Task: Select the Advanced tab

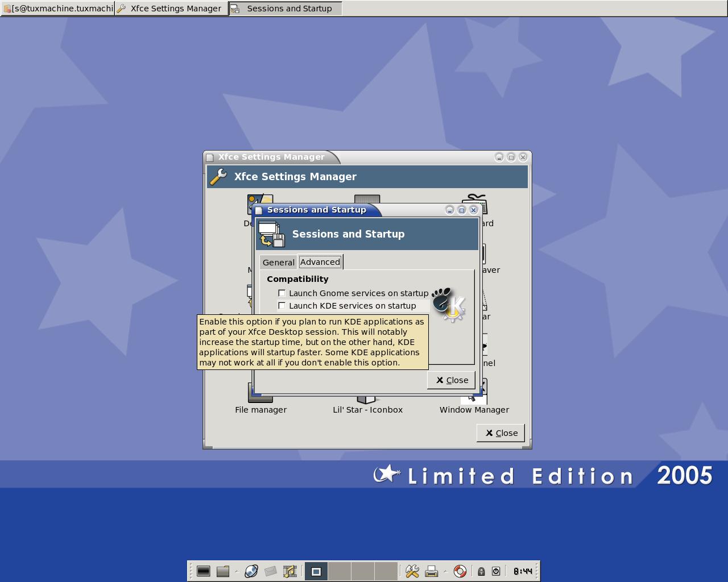Action: (x=320, y=261)
